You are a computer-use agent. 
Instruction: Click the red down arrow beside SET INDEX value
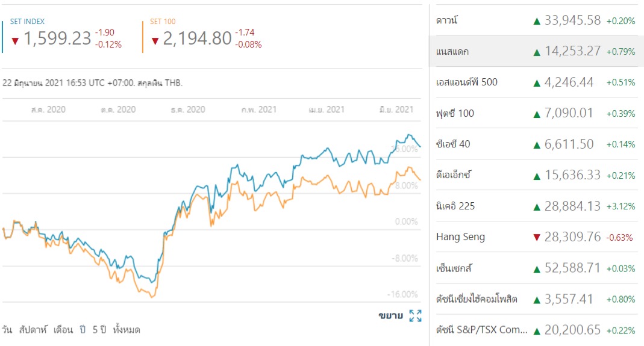[15, 41]
